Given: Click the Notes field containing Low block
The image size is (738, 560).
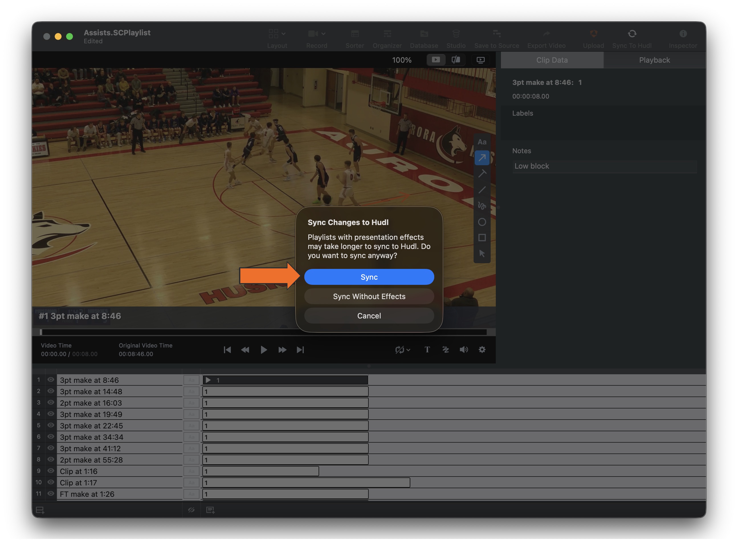Looking at the screenshot, I should pyautogui.click(x=605, y=166).
